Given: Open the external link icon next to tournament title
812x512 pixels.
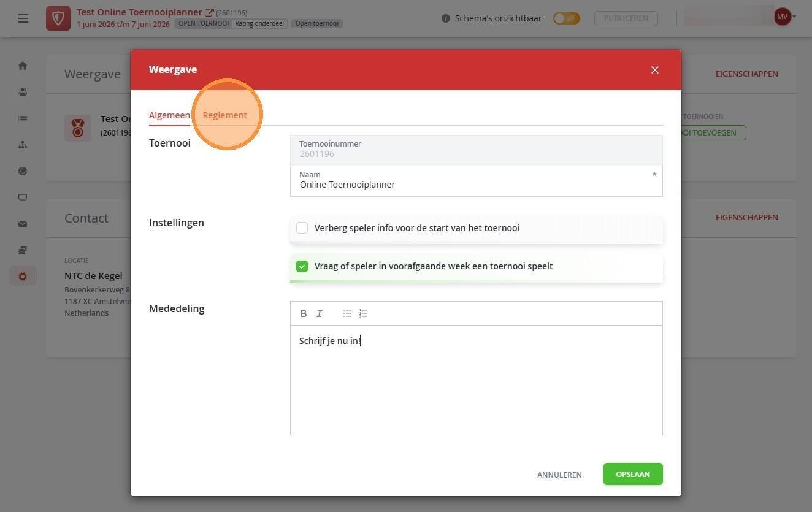Looking at the screenshot, I should 209,12.
